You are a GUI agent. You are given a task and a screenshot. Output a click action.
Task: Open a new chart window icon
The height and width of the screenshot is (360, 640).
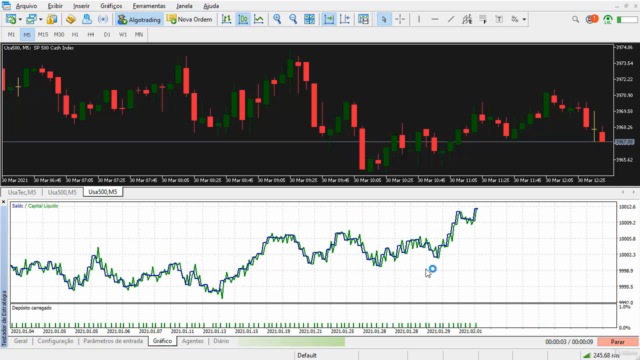tap(11, 19)
